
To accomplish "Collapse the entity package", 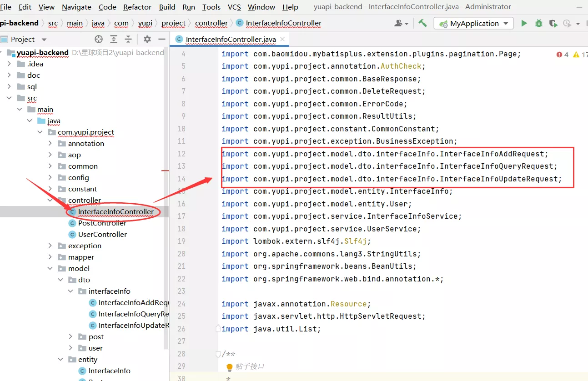I will pos(60,359).
